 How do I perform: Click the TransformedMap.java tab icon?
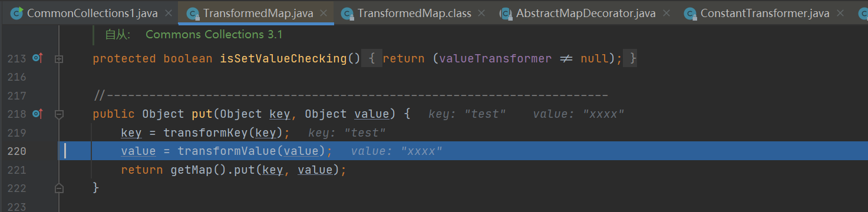tap(193, 12)
